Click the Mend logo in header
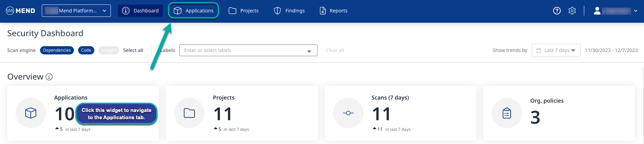644x144 pixels. [x=21, y=11]
